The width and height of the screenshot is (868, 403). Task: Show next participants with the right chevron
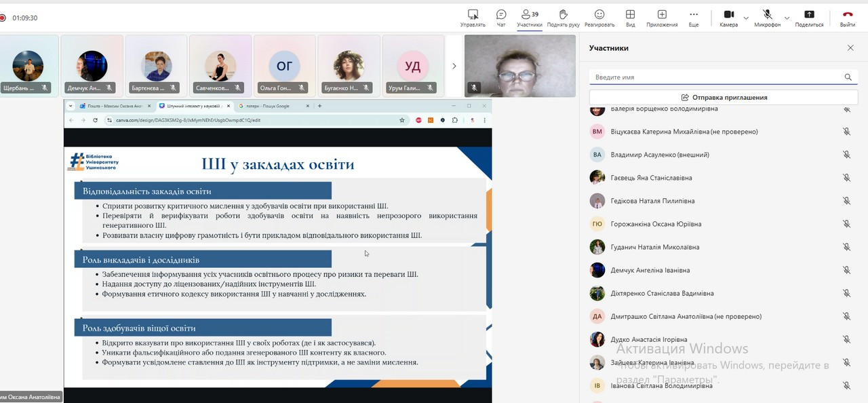(454, 66)
